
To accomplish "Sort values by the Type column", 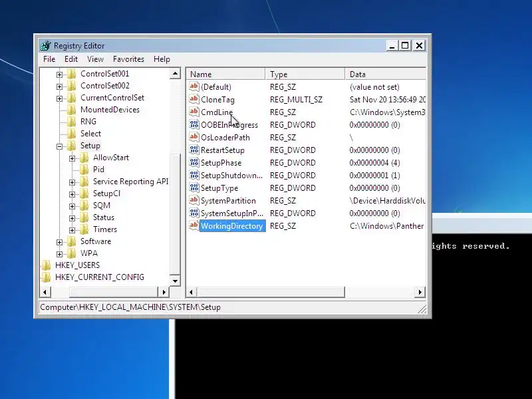I will pos(305,74).
